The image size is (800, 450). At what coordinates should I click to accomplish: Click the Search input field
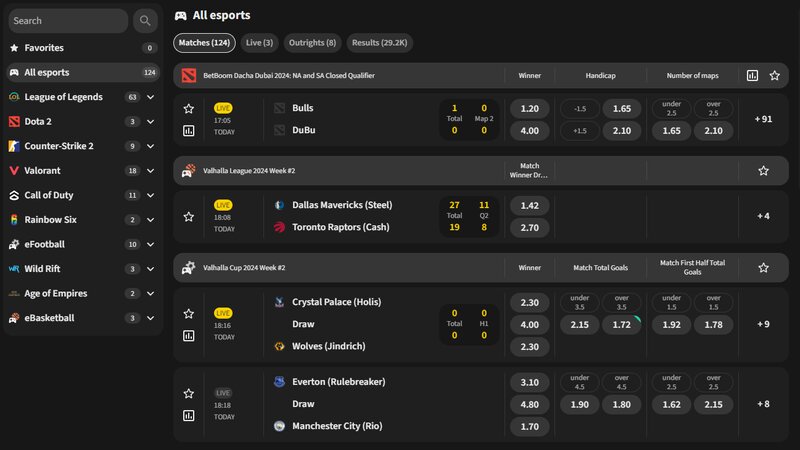[x=66, y=20]
